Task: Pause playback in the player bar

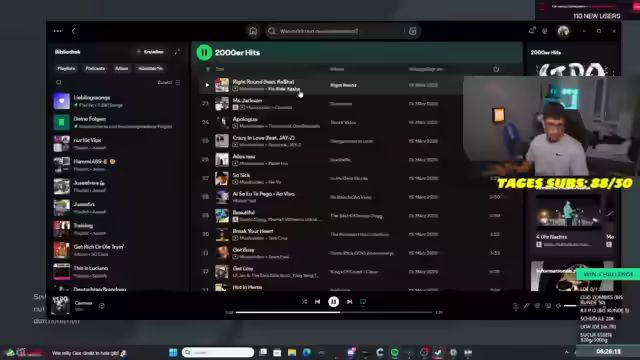Action: [333, 302]
